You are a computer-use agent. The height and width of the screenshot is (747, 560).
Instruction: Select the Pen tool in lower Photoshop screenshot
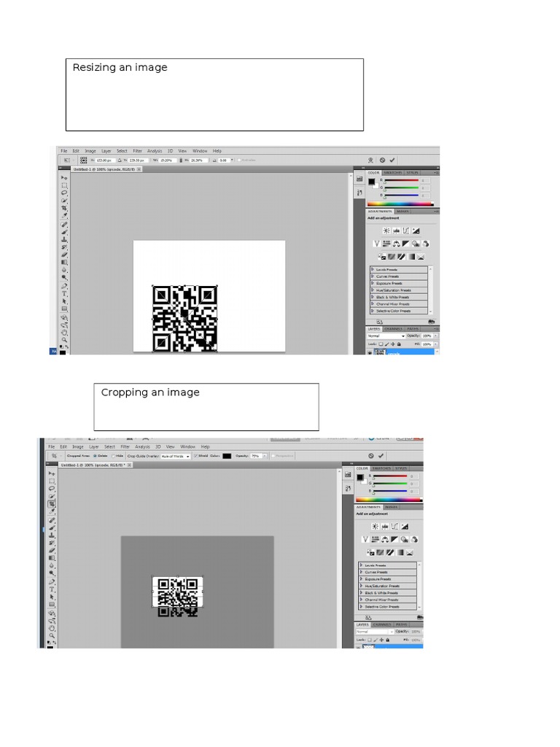point(52,581)
